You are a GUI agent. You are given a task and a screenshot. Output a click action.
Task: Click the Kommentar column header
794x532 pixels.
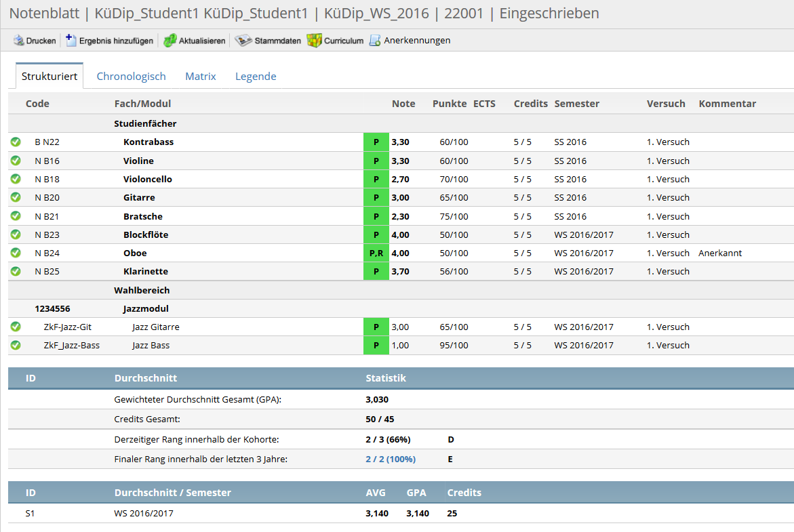point(727,104)
